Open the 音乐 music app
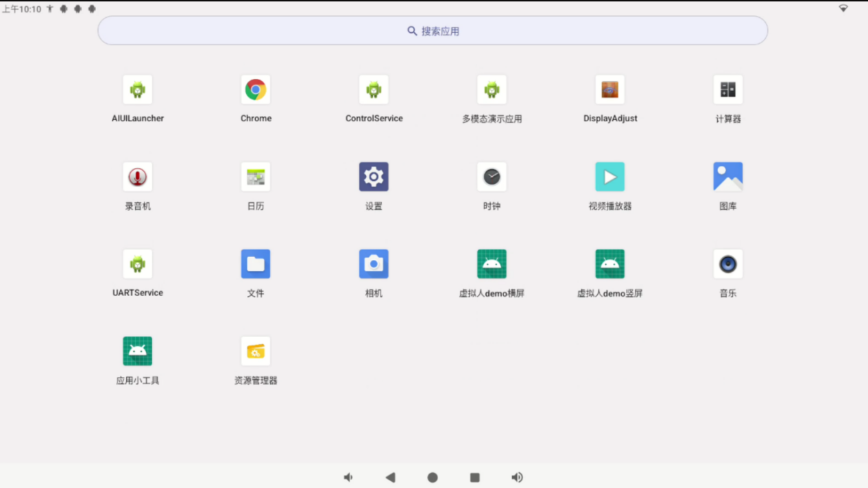The image size is (868, 488). click(727, 264)
